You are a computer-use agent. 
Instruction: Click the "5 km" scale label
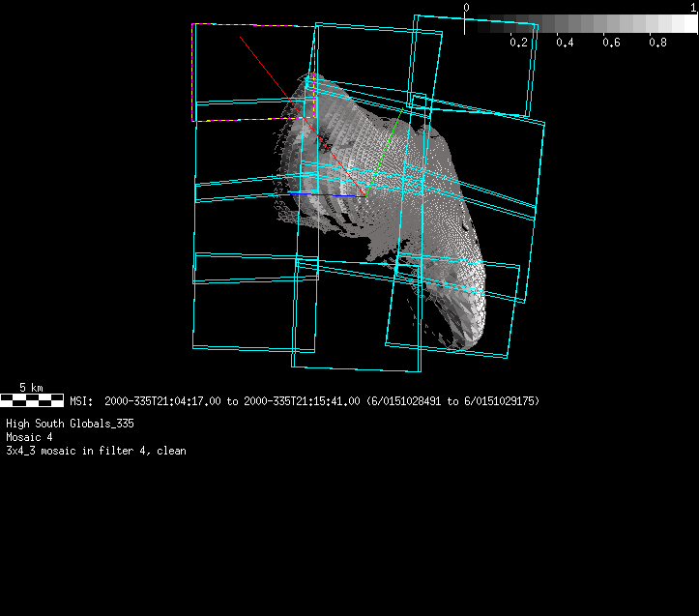pyautogui.click(x=31, y=388)
